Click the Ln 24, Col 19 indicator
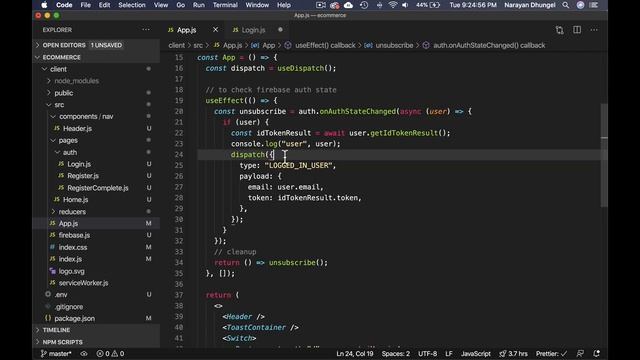Viewport: 640px width, 360px height. pos(355,353)
